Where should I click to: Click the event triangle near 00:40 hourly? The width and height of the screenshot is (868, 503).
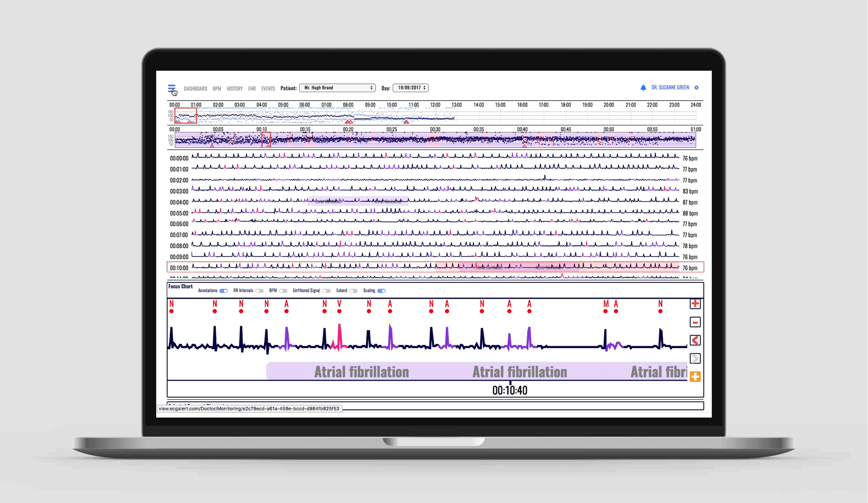(524, 146)
